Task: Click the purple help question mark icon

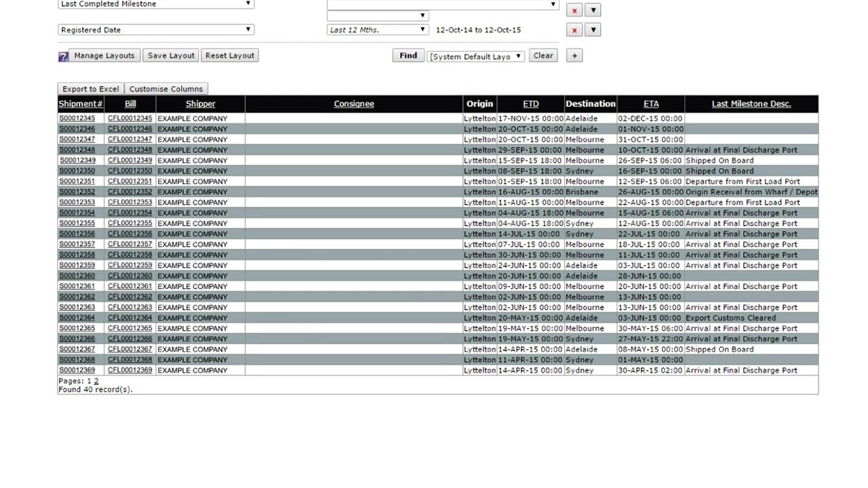Action: coord(63,57)
